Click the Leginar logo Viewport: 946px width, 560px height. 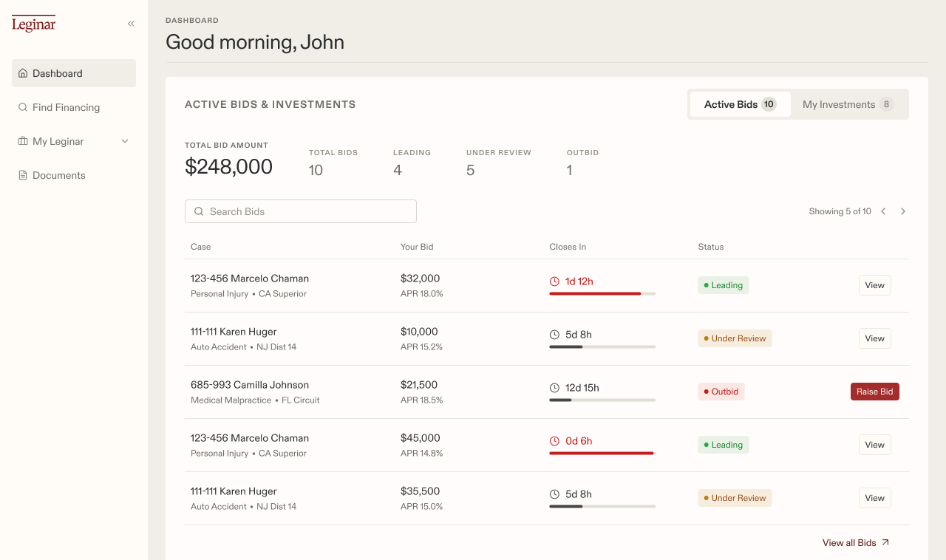33,24
